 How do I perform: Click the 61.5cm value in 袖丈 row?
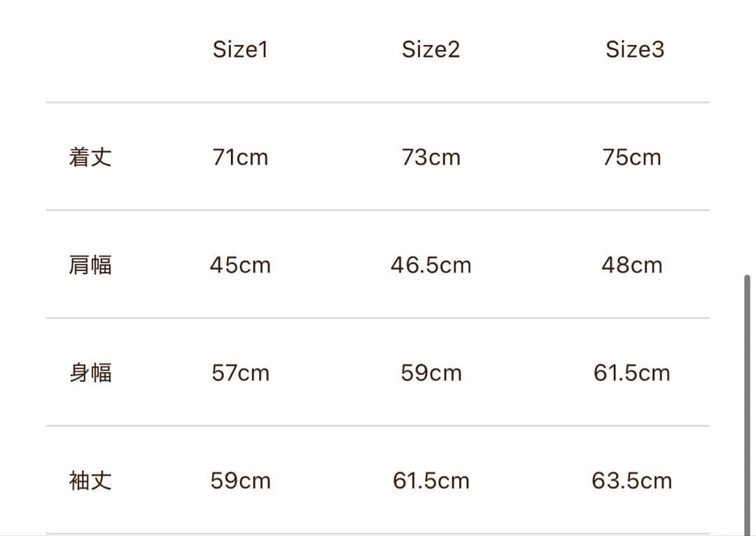(430, 481)
